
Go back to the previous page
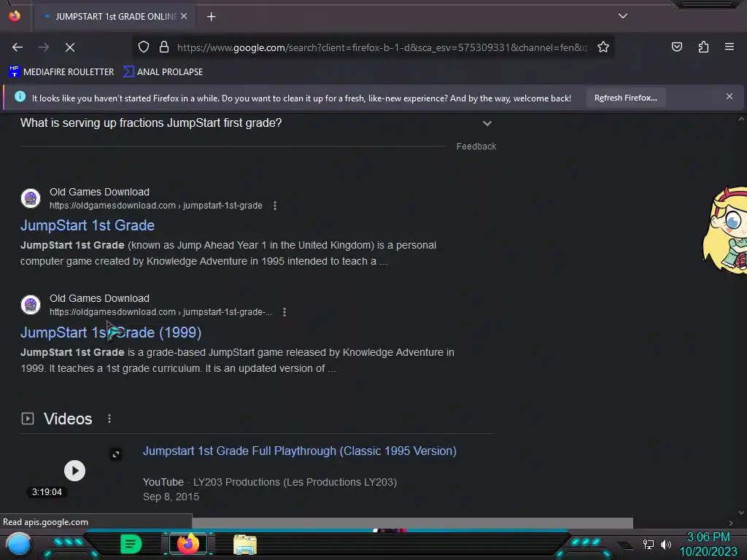(x=18, y=47)
